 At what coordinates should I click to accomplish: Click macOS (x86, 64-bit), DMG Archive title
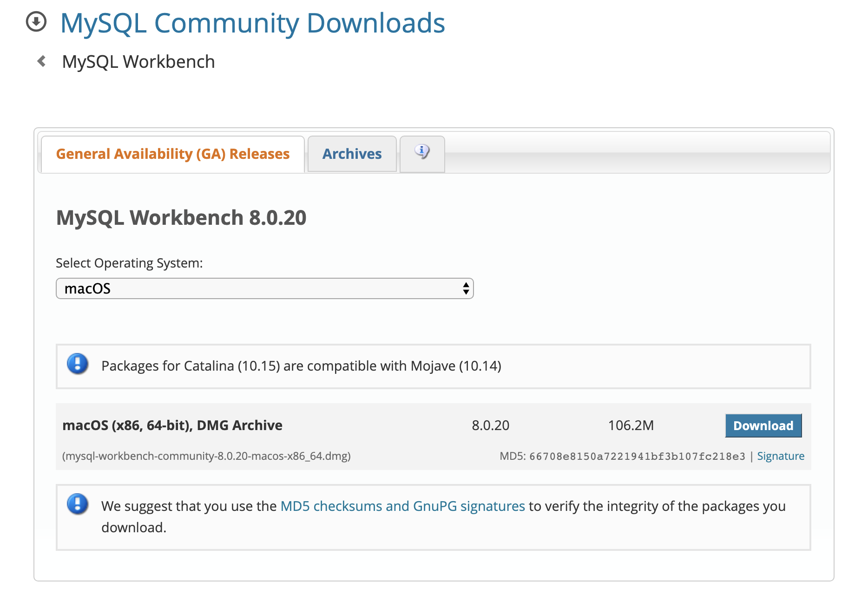172,425
